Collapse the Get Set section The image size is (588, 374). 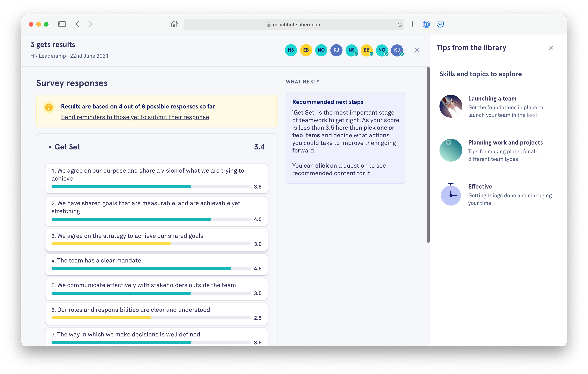tap(50, 147)
